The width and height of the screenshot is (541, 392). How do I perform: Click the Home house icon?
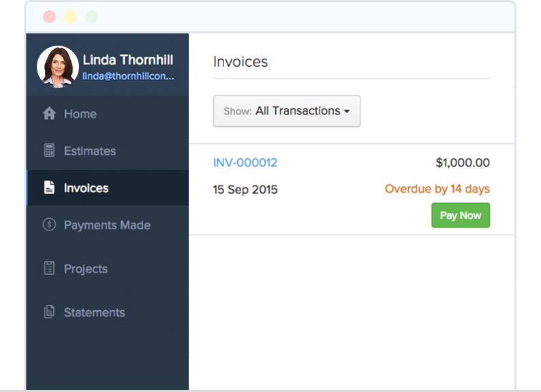49,114
